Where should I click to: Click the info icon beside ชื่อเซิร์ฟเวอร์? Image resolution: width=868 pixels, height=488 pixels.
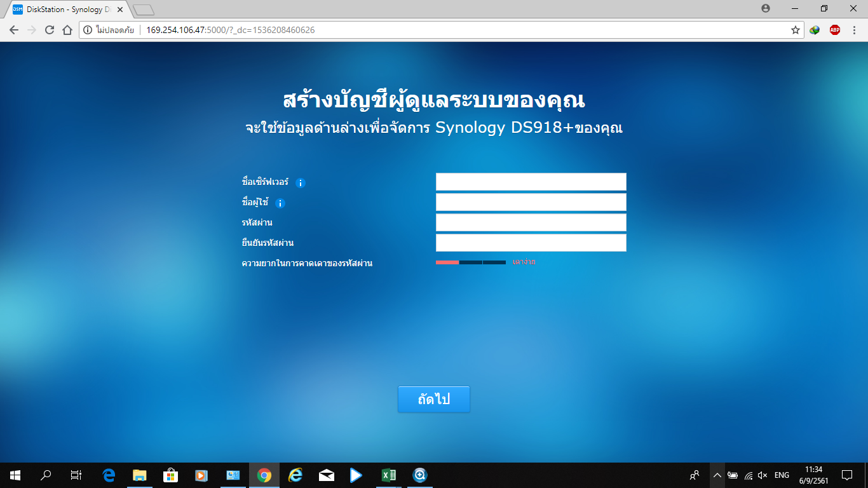tap(301, 183)
